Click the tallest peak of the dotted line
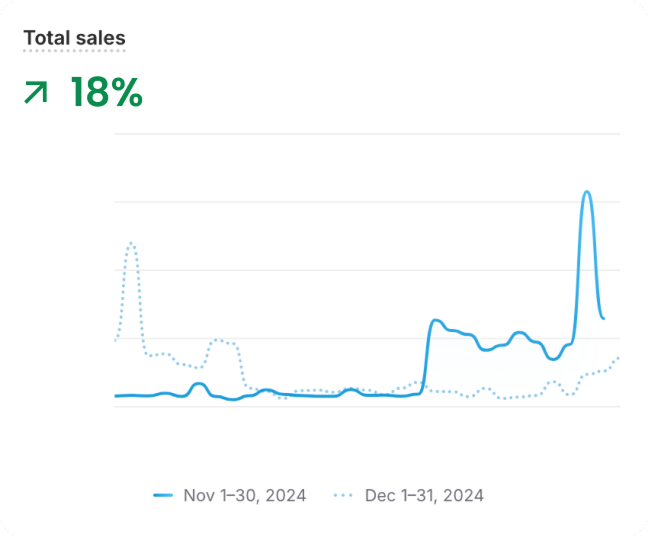 (x=131, y=243)
